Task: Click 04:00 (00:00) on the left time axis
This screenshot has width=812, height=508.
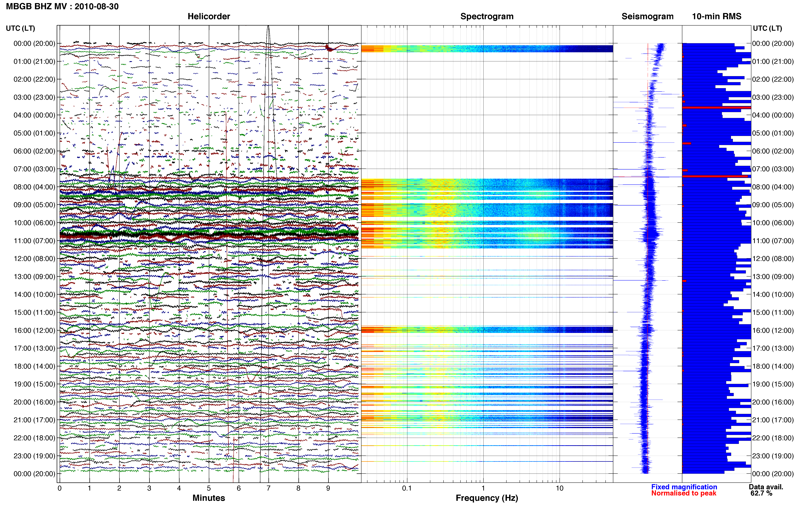Action: pyautogui.click(x=34, y=115)
